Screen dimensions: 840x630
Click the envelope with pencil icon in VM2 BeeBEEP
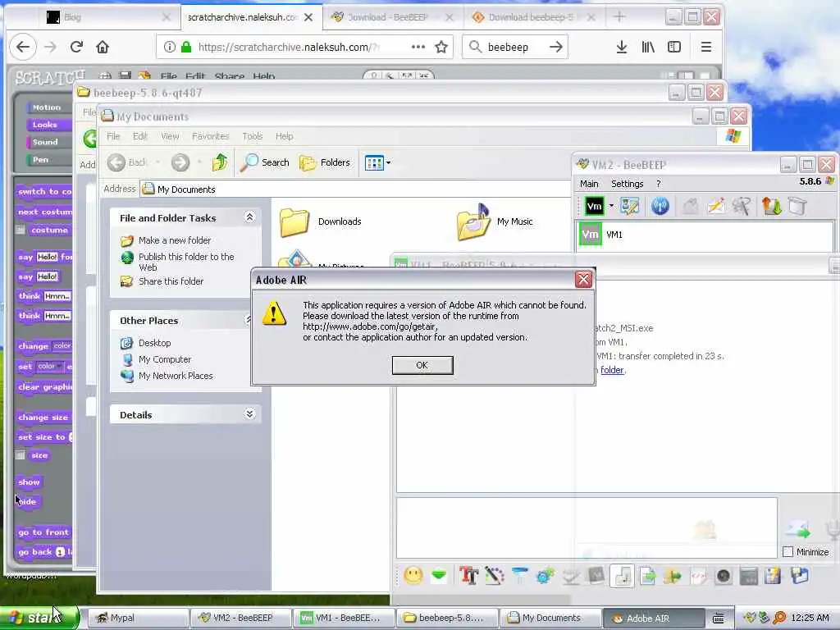pyautogui.click(x=716, y=206)
